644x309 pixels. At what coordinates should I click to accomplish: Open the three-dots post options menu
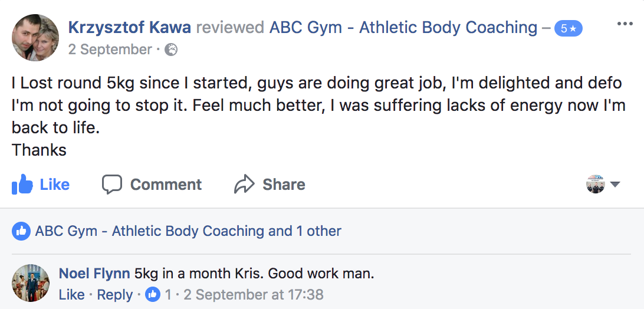tap(625, 24)
